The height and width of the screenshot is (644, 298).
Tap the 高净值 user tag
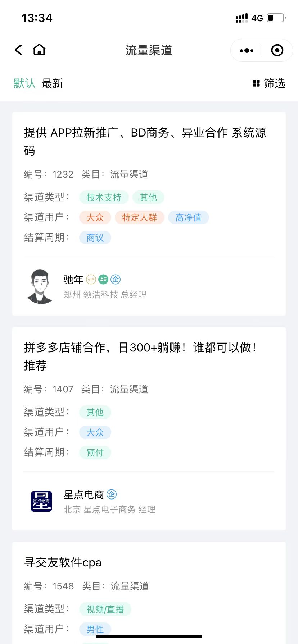click(x=188, y=217)
